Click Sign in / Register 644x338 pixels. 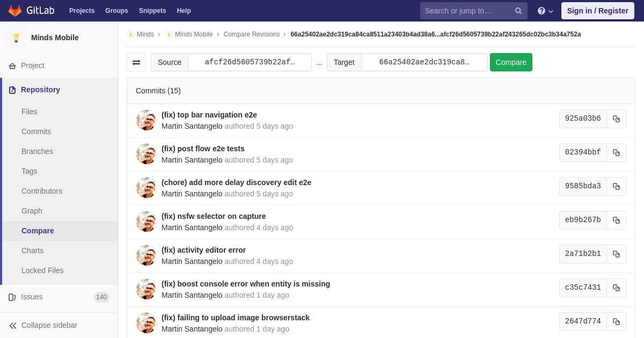[x=598, y=11]
